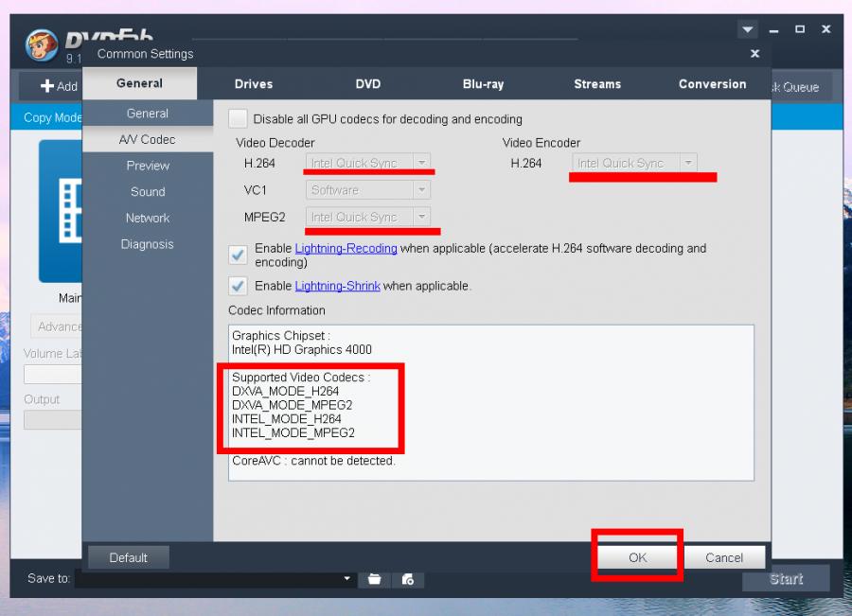Image resolution: width=852 pixels, height=616 pixels.
Task: Click the DXVA_MODE_H264 codec line
Action: click(285, 391)
